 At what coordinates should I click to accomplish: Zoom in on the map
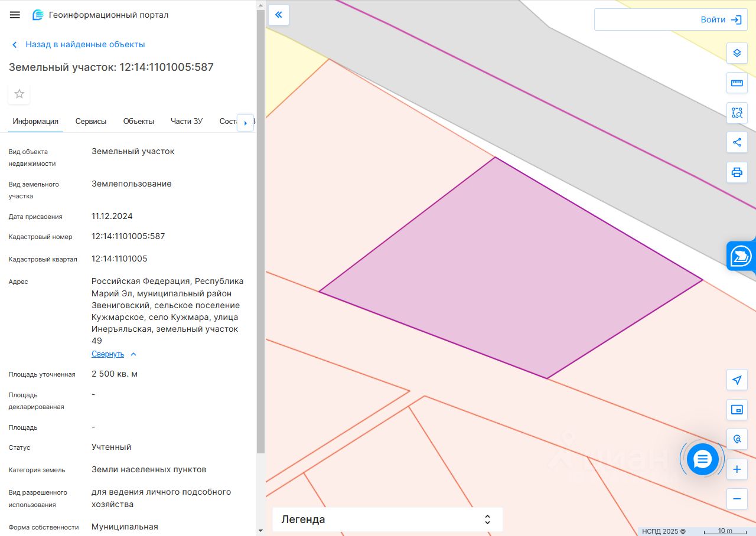[x=737, y=470]
